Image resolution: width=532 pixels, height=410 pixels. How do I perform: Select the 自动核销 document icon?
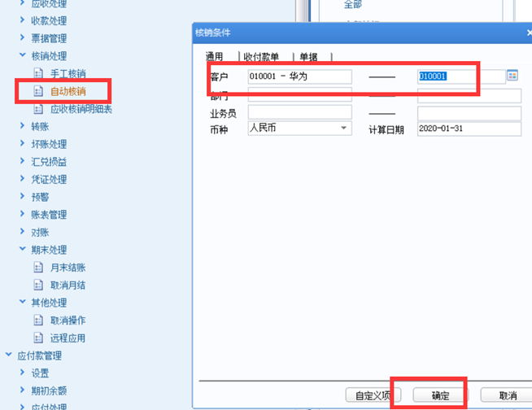click(x=38, y=91)
